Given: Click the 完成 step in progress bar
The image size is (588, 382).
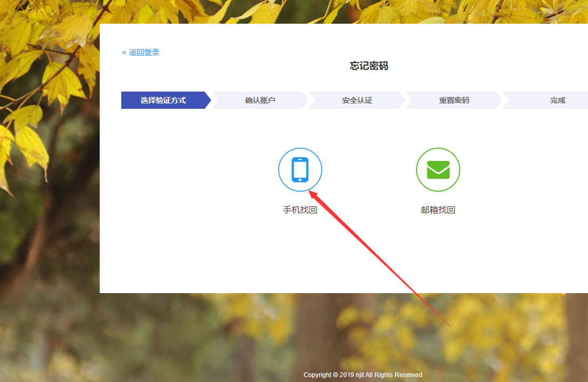Looking at the screenshot, I should (557, 100).
